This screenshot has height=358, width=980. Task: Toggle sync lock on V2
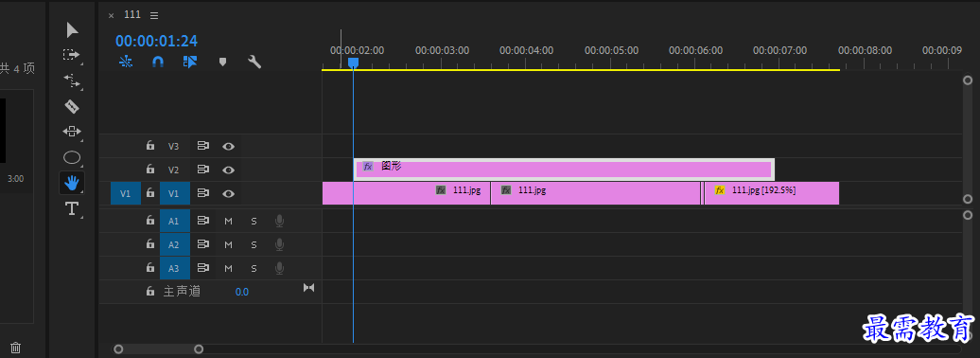[203, 170]
